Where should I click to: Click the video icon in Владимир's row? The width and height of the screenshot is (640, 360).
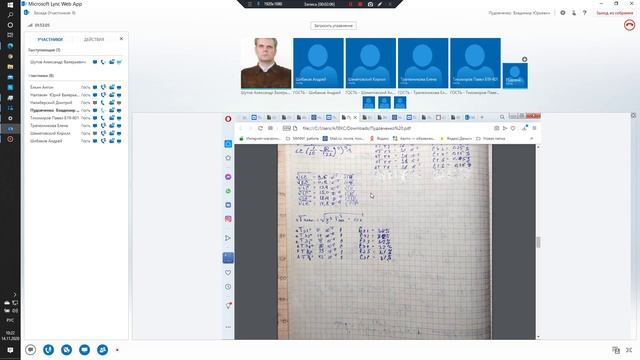click(111, 110)
